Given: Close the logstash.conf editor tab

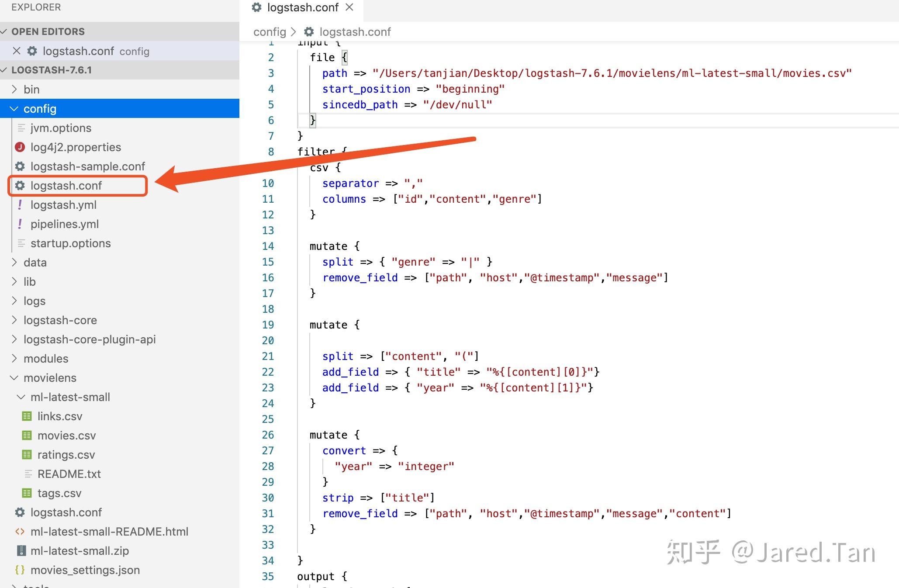Looking at the screenshot, I should point(349,7).
